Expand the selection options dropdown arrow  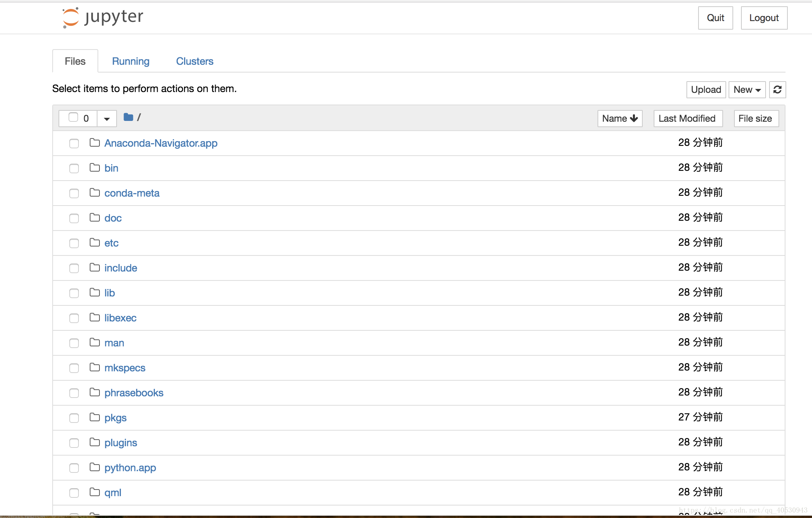[107, 119]
